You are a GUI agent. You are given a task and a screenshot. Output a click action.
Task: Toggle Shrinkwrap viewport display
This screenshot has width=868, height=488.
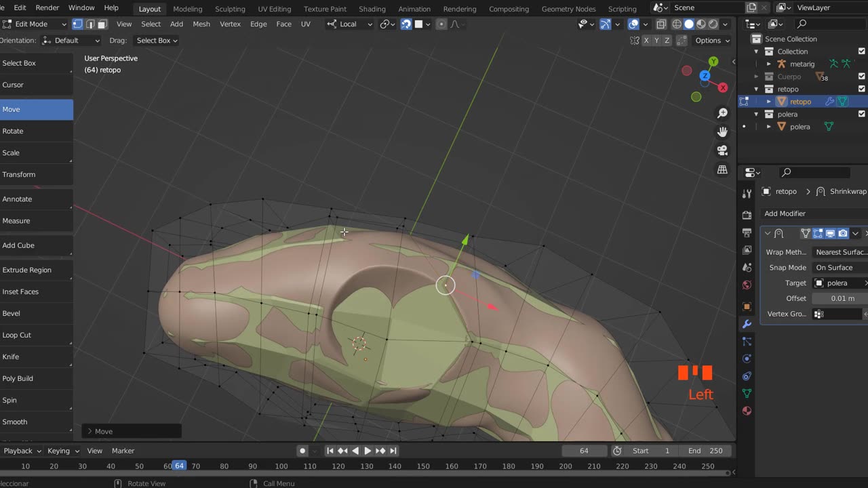pyautogui.click(x=830, y=233)
